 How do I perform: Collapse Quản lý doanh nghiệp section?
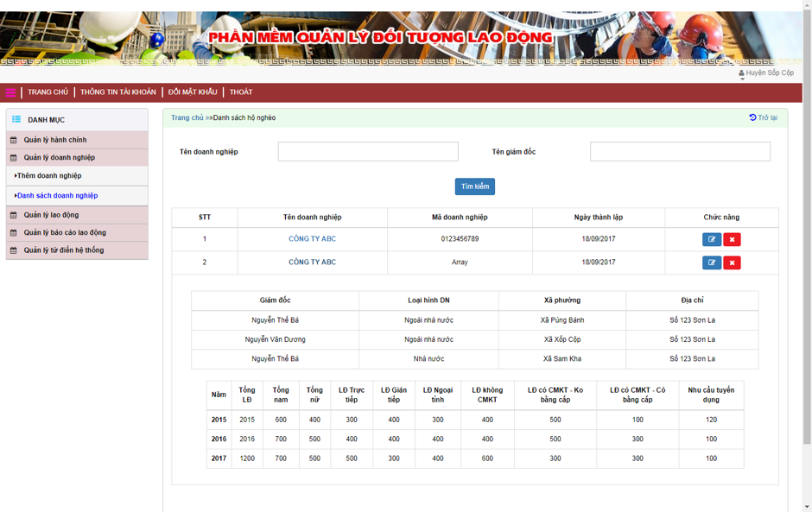coord(59,158)
